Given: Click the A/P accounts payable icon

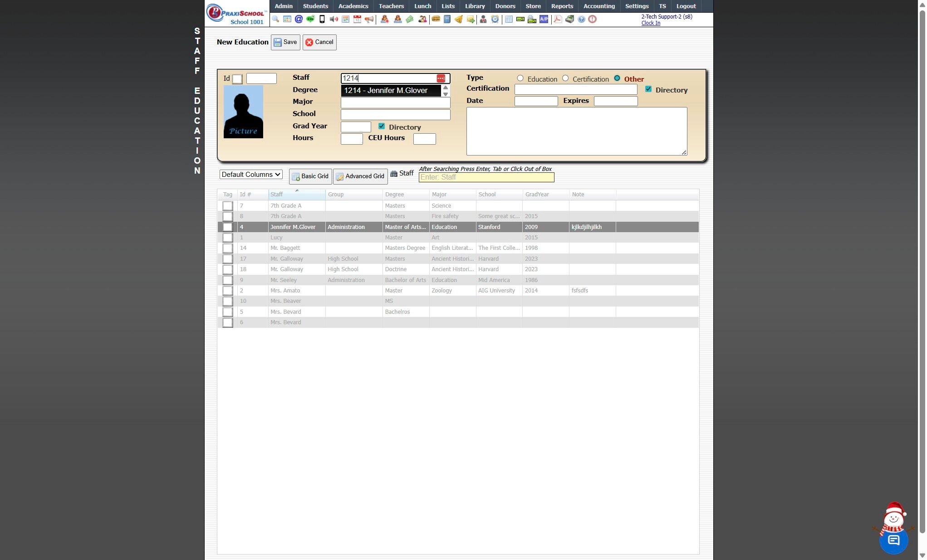Looking at the screenshot, I should (544, 19).
